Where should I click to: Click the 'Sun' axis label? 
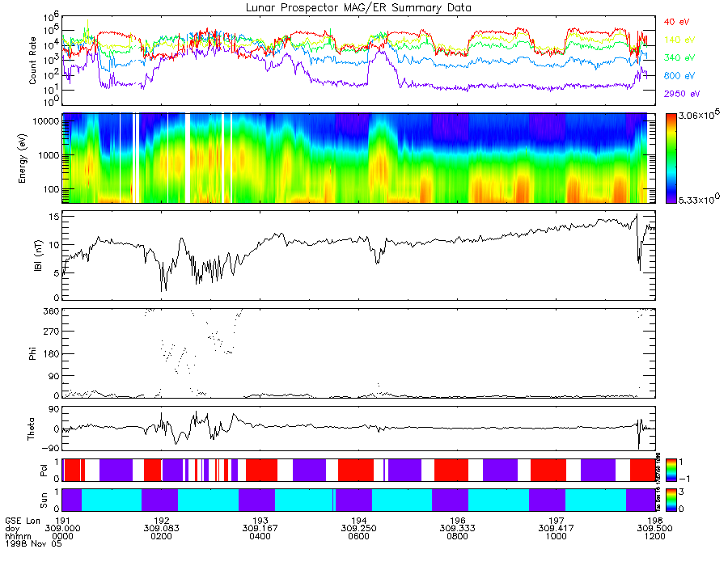pos(44,501)
